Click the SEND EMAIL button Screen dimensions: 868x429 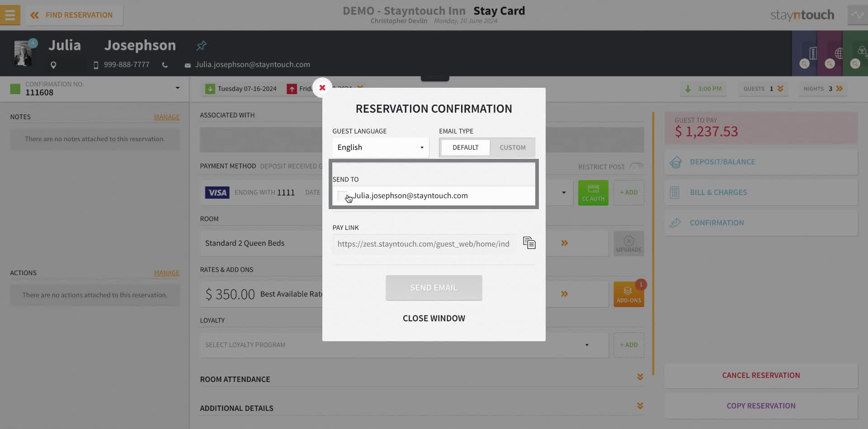click(x=434, y=288)
